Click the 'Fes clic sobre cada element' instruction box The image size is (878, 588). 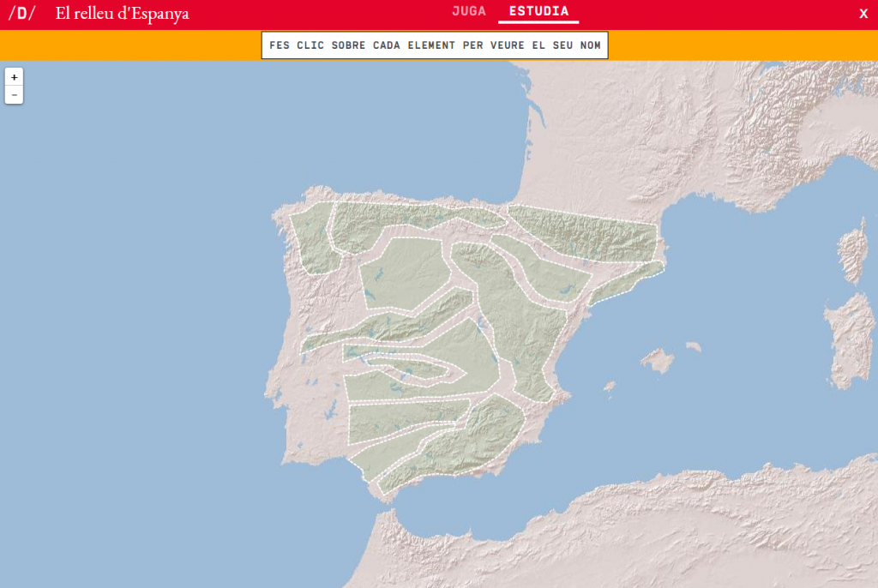click(435, 45)
